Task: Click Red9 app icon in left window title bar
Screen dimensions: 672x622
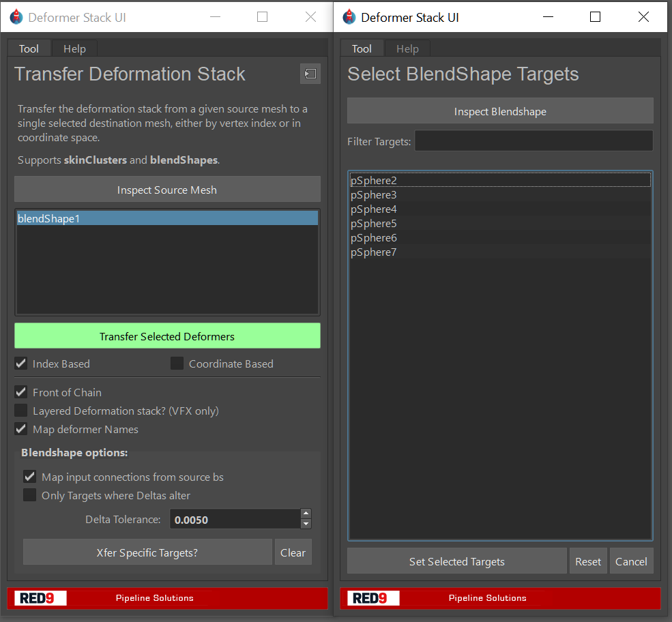Action: [x=16, y=17]
